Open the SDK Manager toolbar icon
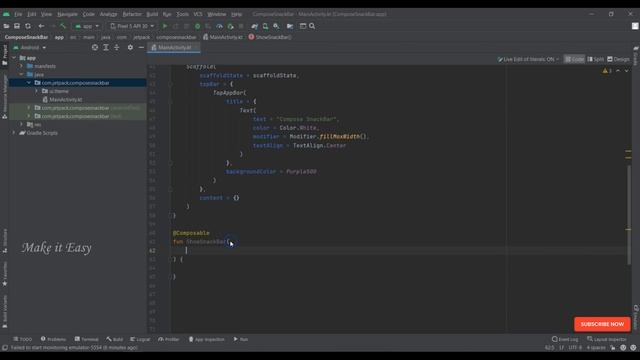640x360 pixels. point(276,26)
